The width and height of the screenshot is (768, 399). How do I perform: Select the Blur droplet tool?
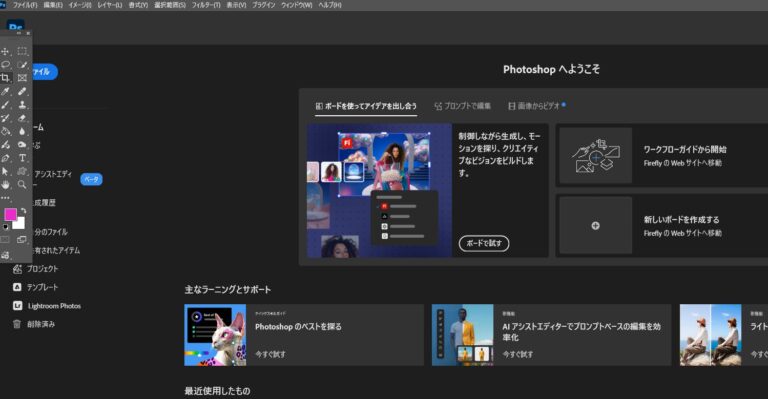tap(22, 131)
